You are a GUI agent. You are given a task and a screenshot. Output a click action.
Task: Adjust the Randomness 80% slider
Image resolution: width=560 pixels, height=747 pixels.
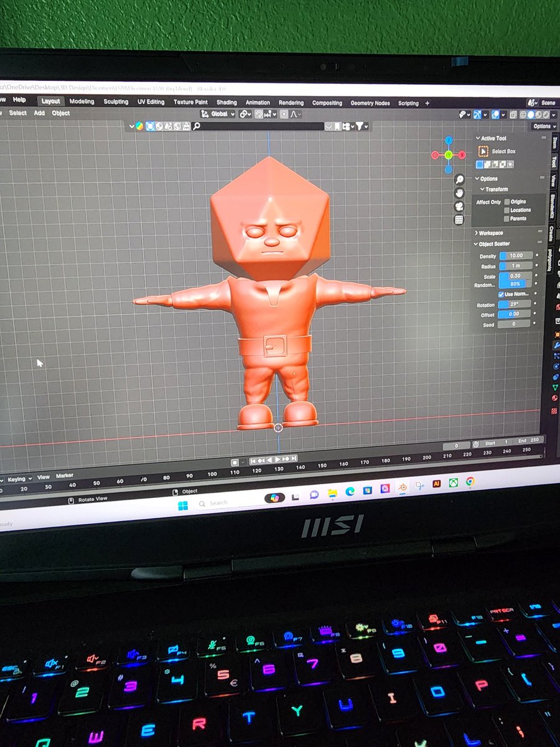[516, 284]
